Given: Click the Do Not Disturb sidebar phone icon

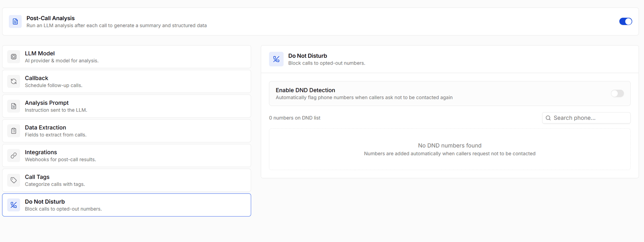Looking at the screenshot, I should (x=14, y=205).
